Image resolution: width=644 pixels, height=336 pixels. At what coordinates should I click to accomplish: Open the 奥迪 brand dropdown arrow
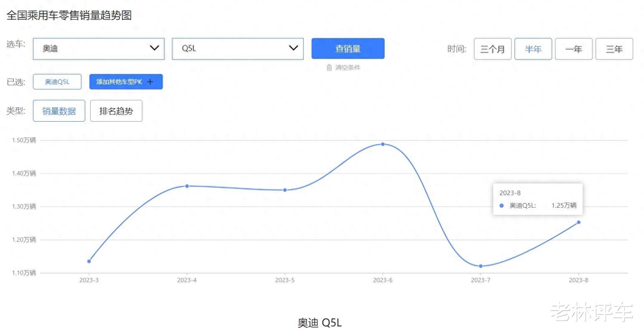coord(155,48)
